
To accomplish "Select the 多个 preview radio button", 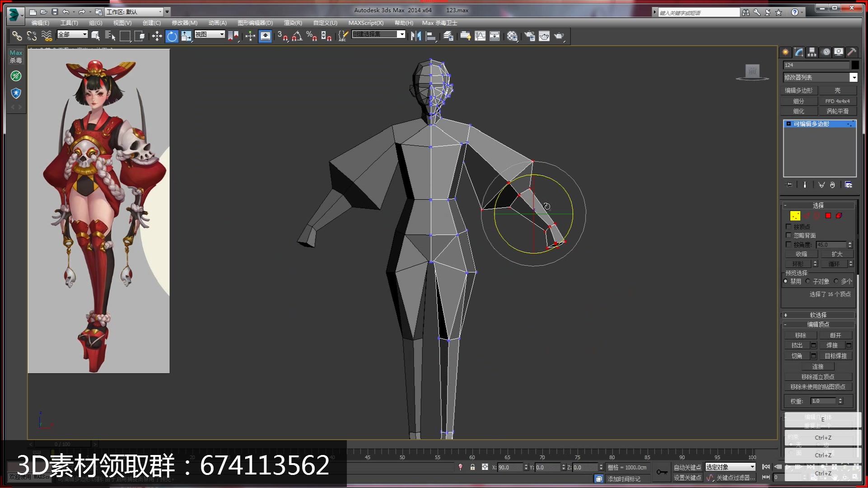I will 836,281.
